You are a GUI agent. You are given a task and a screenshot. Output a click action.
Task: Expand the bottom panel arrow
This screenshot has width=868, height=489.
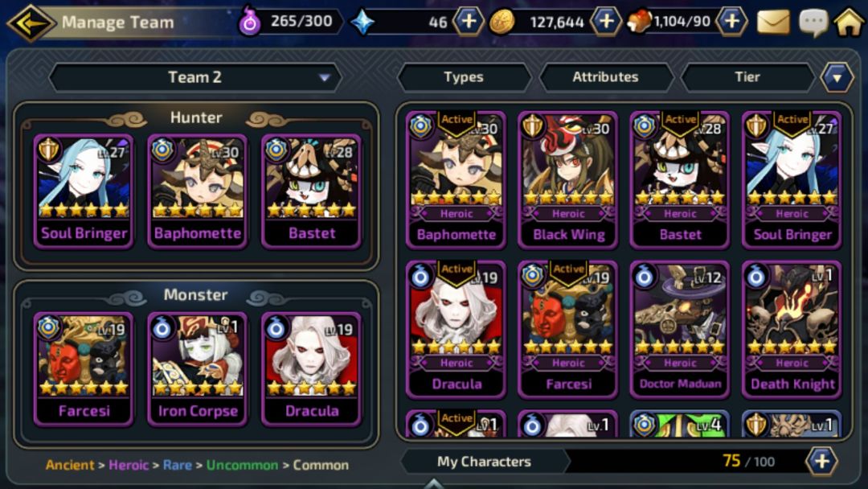coord(433,484)
